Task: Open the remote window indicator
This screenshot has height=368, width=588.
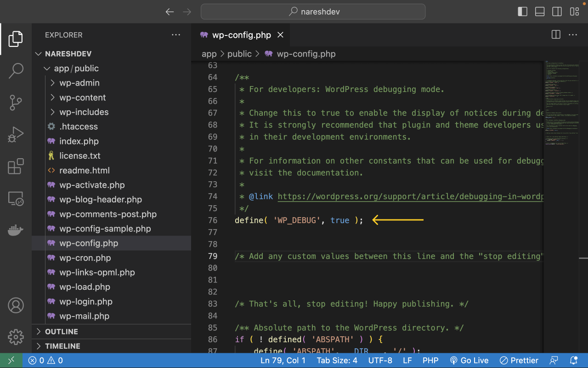Action: (11, 361)
